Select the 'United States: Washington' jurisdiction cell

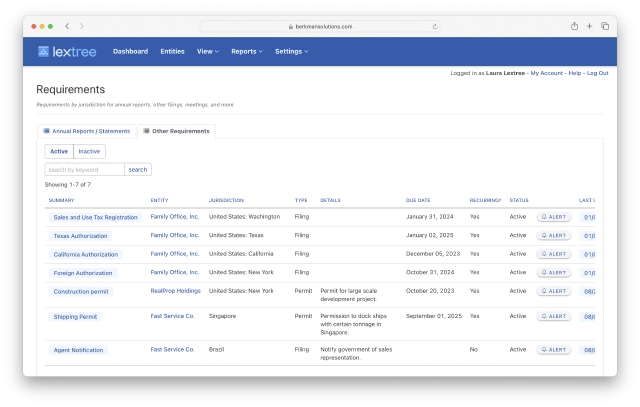[244, 217]
